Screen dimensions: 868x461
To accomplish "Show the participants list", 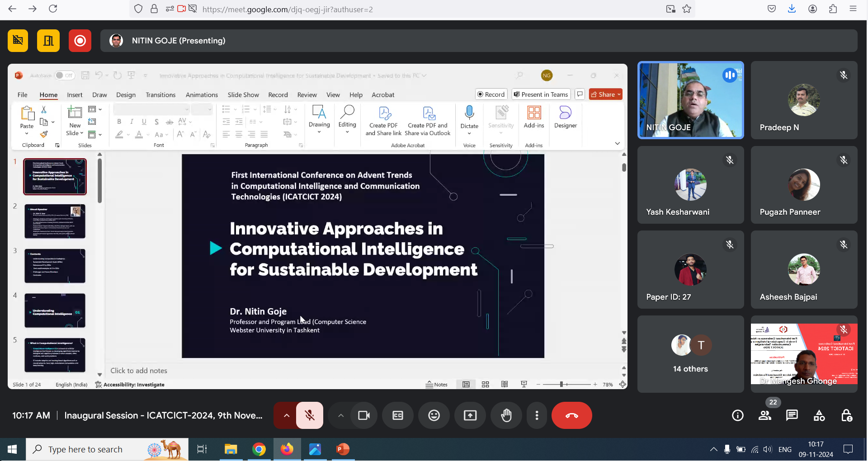I will [765, 415].
